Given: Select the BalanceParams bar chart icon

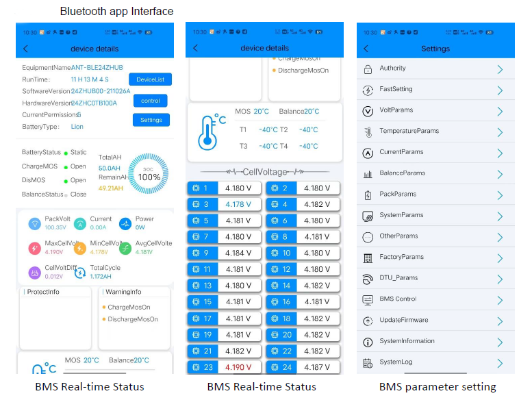Looking at the screenshot, I should click(368, 175).
